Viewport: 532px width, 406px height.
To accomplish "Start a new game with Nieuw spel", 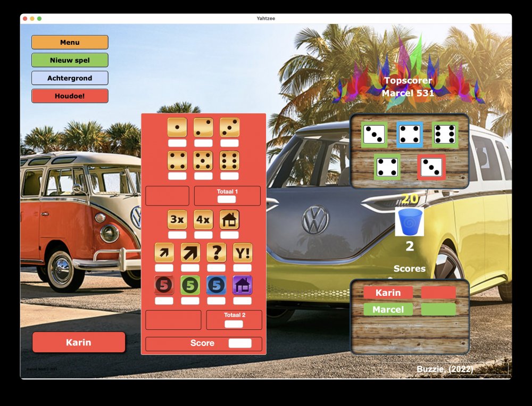I will click(70, 60).
